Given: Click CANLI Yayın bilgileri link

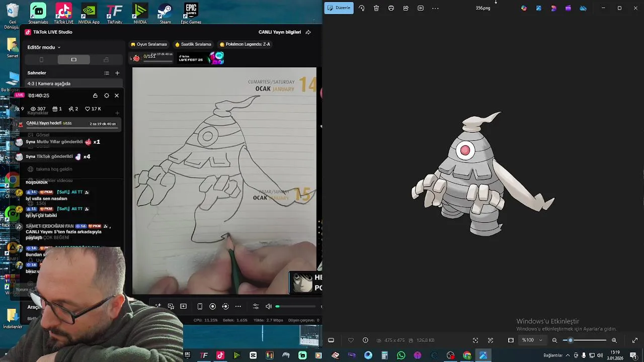Looking at the screenshot, I should pos(280,32).
